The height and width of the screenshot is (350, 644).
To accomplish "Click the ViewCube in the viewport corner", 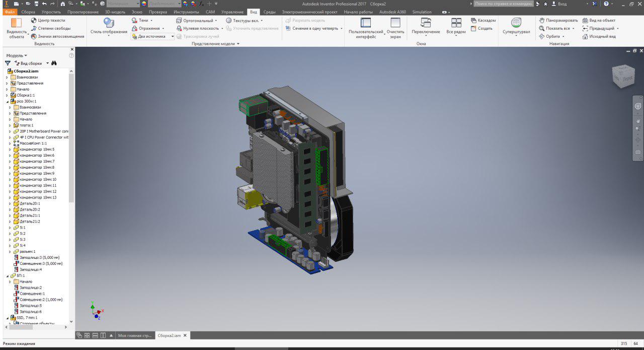I will coord(622,76).
